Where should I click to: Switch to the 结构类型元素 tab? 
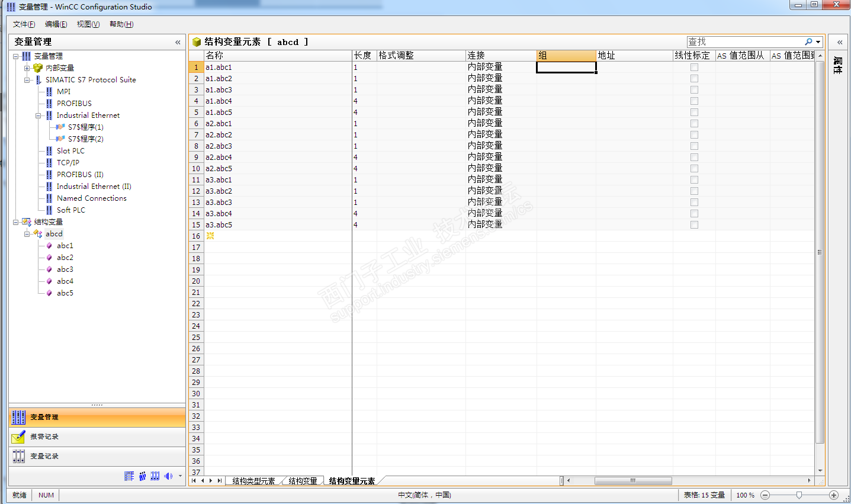click(253, 481)
